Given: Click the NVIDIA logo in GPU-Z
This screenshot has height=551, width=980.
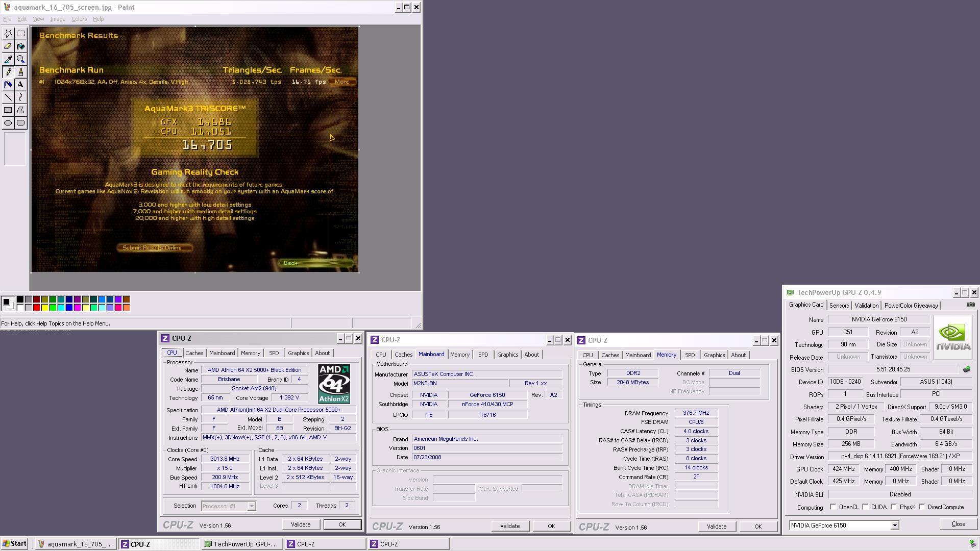Looking at the screenshot, I should [x=952, y=337].
